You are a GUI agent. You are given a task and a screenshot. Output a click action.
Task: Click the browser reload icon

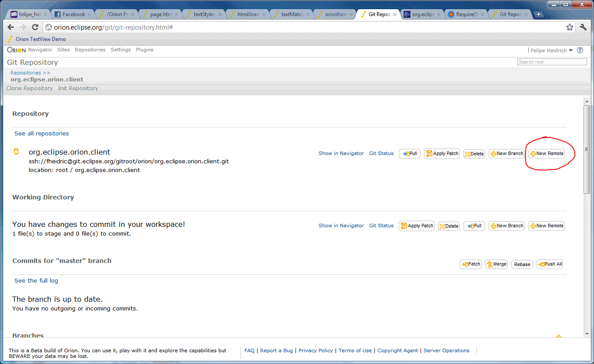35,27
